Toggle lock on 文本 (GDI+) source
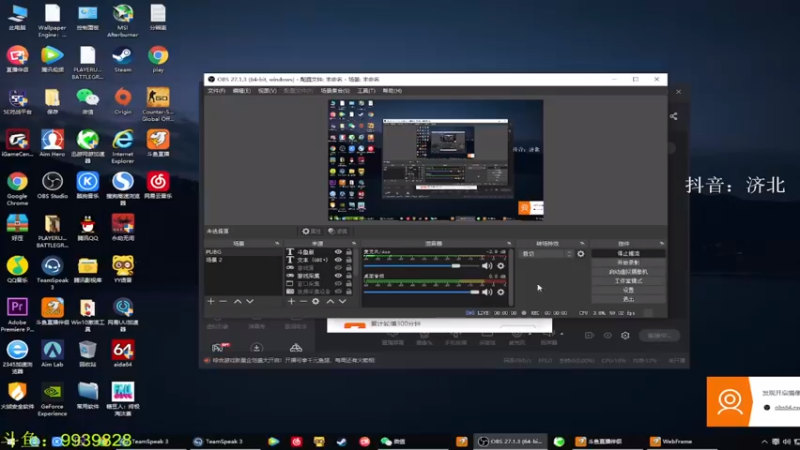The width and height of the screenshot is (800, 450). click(349, 260)
